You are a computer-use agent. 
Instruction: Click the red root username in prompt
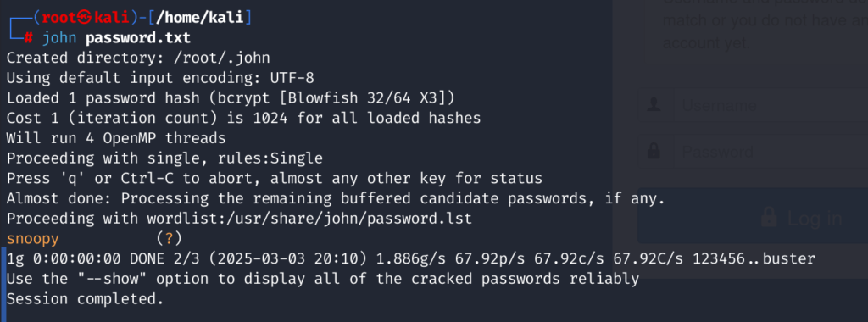click(x=60, y=18)
